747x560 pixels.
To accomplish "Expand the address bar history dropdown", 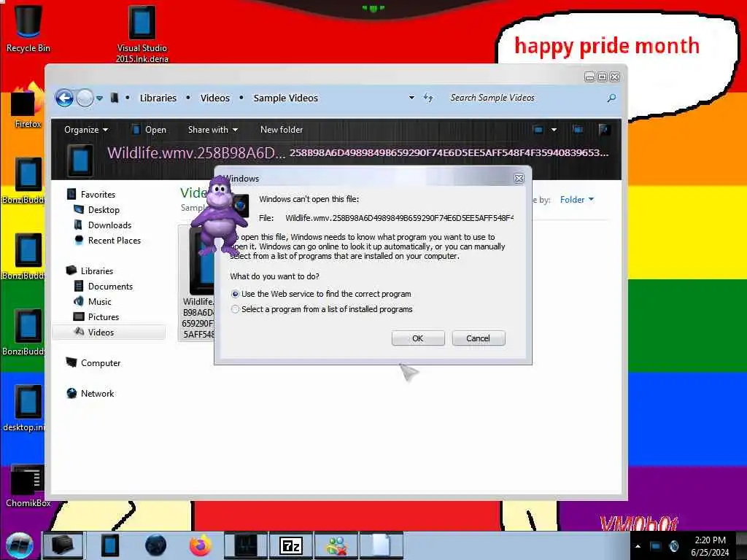I will tap(411, 98).
